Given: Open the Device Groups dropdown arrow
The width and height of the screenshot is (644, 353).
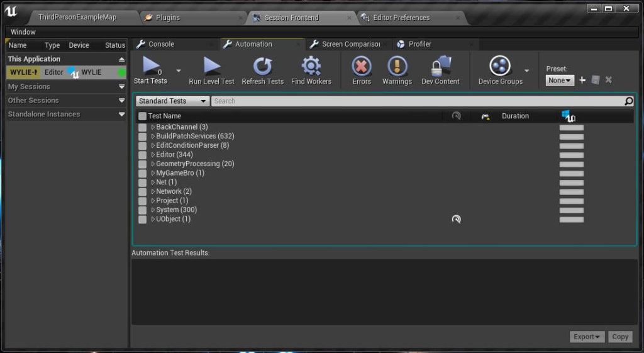Looking at the screenshot, I should point(526,70).
